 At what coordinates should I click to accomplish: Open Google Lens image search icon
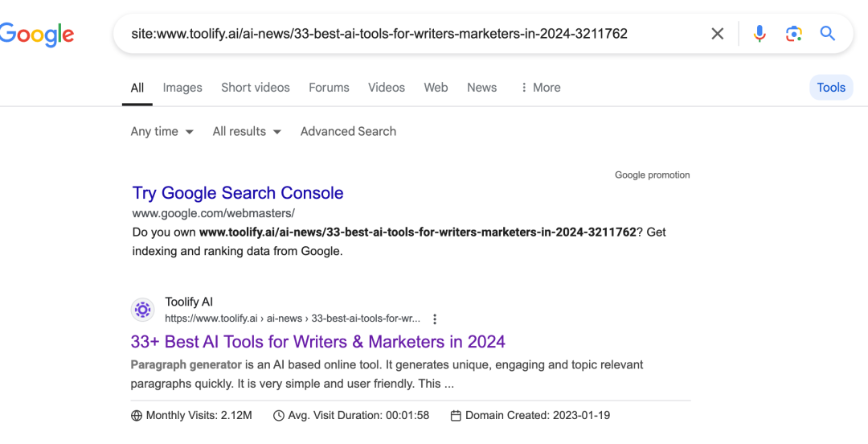[794, 34]
